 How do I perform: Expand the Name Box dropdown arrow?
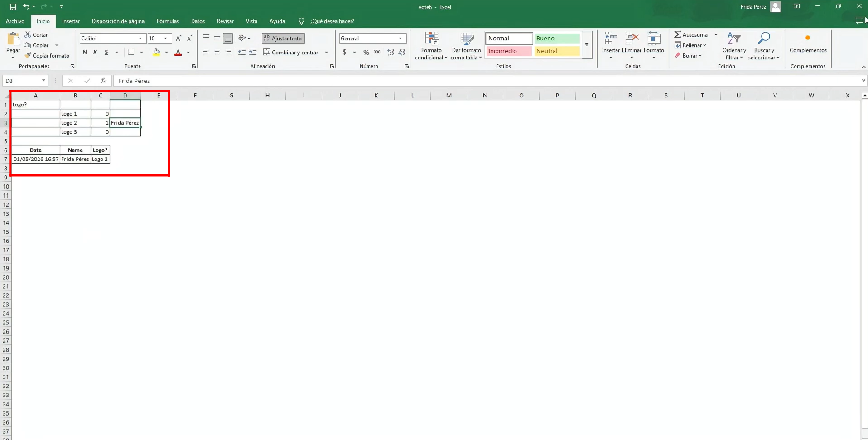coord(43,81)
